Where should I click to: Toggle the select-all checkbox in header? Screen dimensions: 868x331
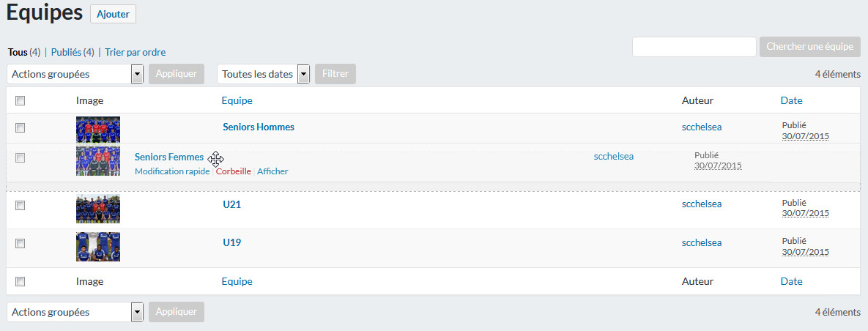(21, 101)
